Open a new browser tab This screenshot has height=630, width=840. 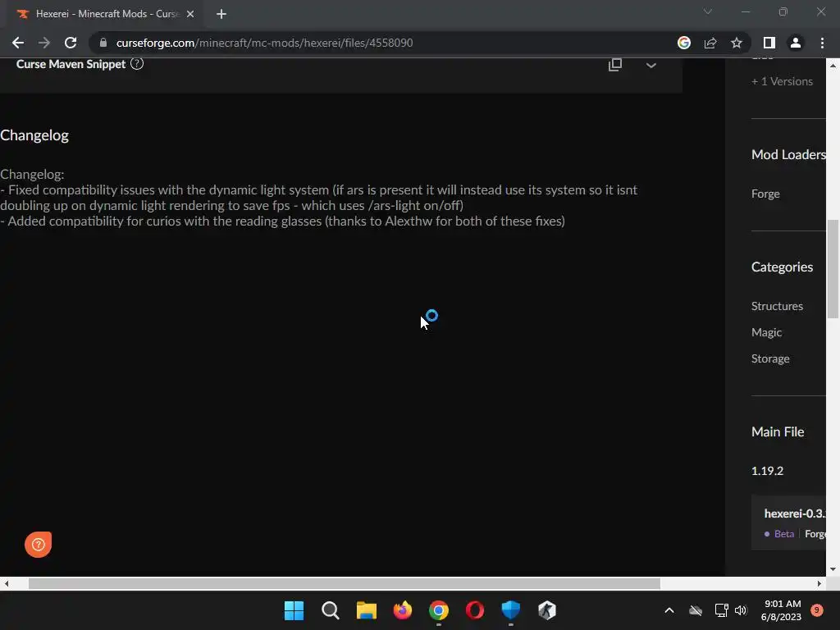tap(221, 14)
